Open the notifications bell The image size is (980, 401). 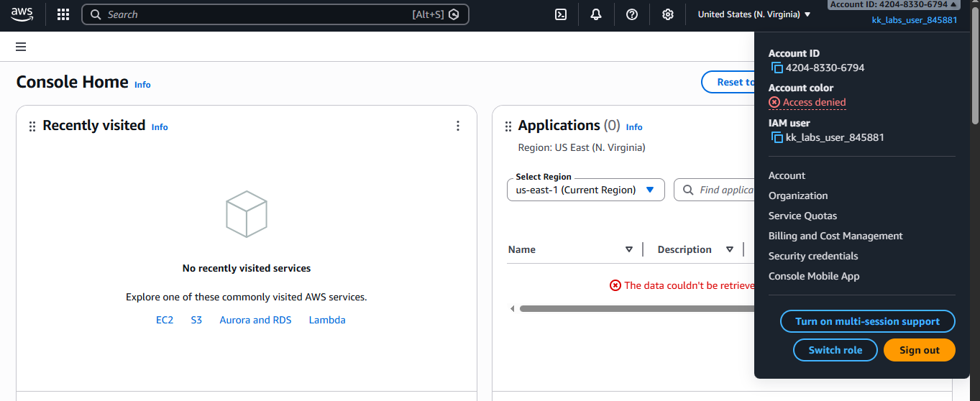click(x=596, y=14)
